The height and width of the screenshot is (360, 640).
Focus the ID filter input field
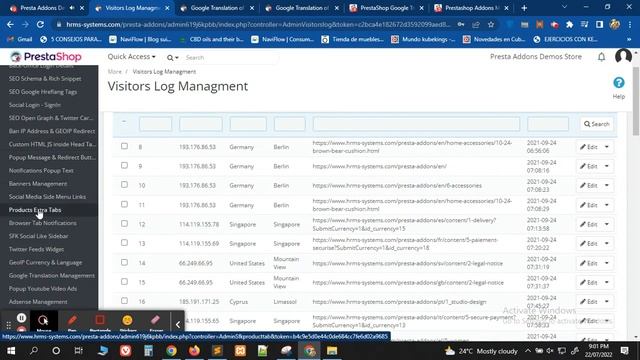[x=156, y=124]
